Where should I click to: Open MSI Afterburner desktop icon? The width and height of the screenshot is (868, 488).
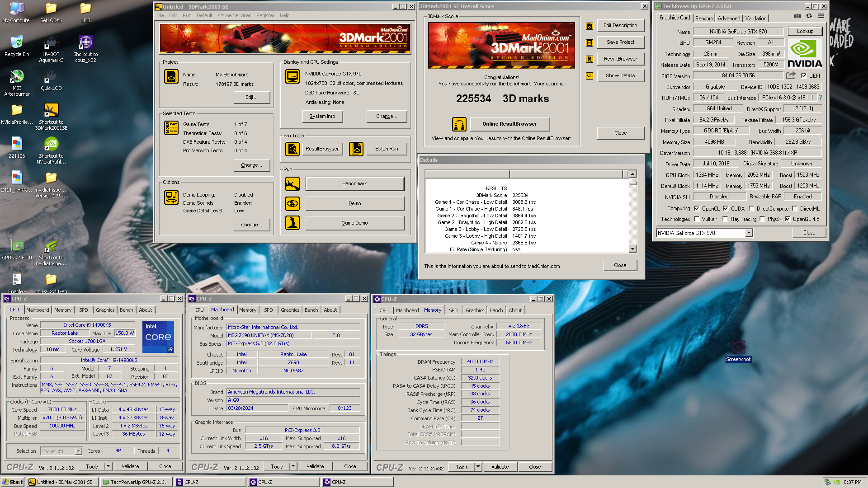pyautogui.click(x=17, y=83)
